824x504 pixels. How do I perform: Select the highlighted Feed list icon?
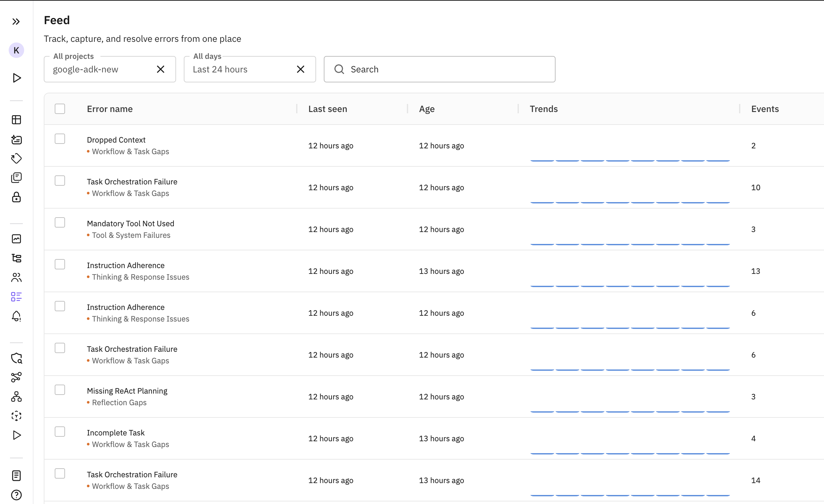click(16, 297)
